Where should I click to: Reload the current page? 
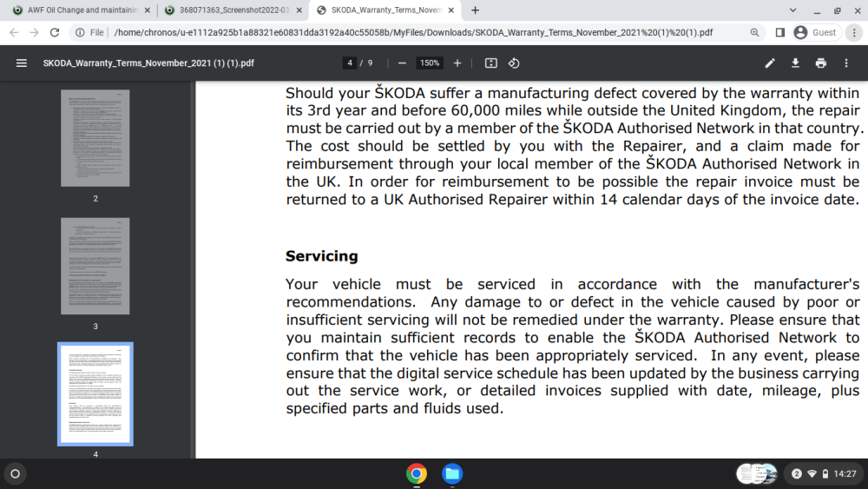[54, 33]
